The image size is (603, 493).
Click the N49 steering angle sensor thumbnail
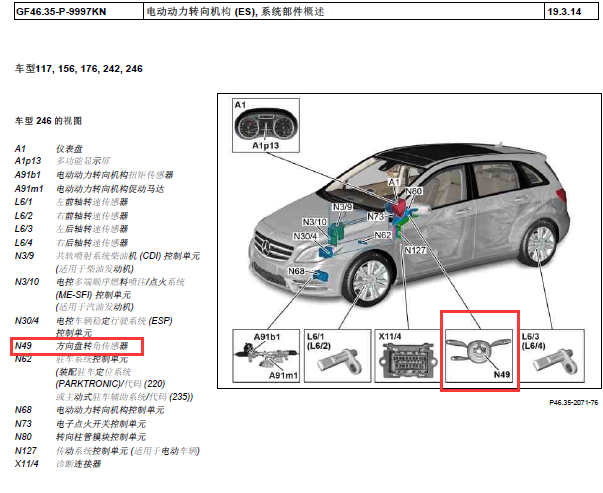click(x=479, y=356)
